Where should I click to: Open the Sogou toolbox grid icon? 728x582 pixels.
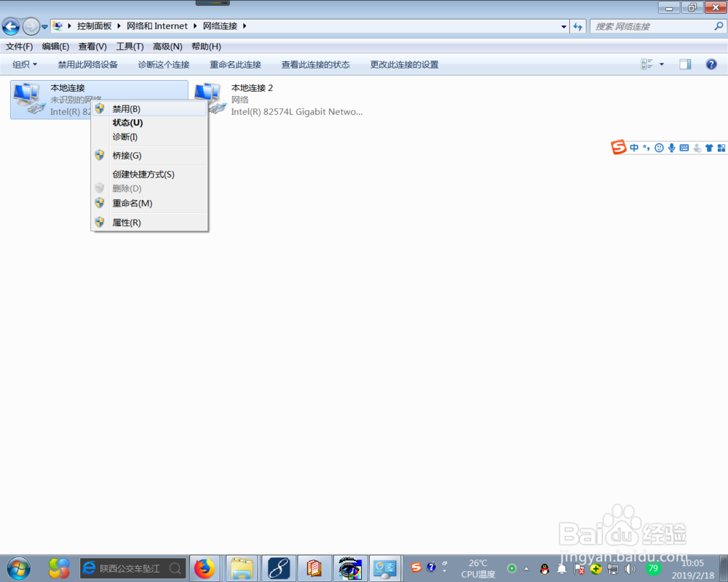721,147
